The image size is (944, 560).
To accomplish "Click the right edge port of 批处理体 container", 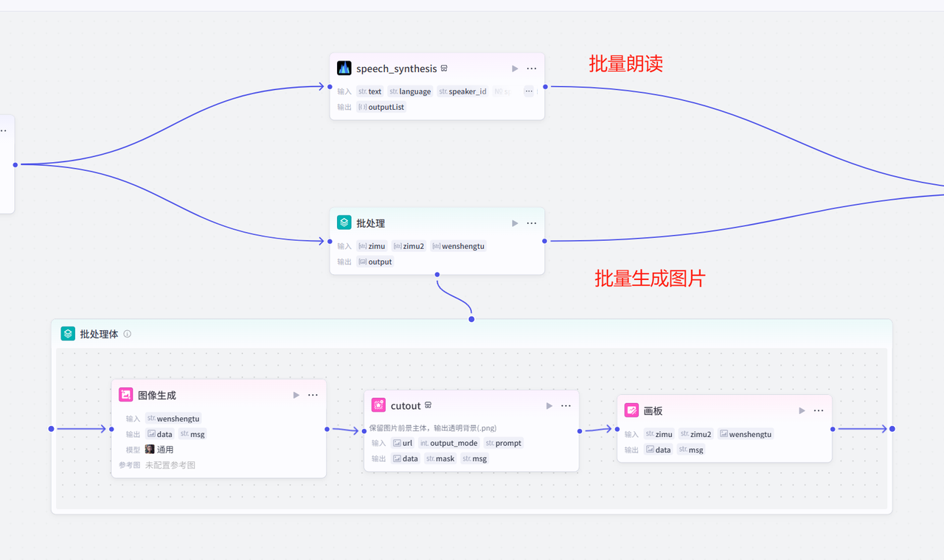I will click(x=892, y=429).
